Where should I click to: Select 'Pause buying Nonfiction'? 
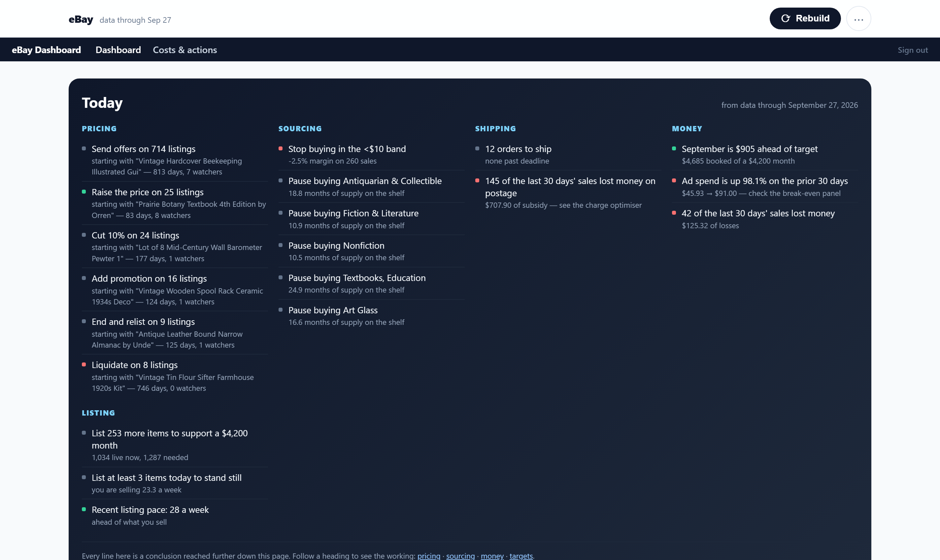click(x=336, y=245)
